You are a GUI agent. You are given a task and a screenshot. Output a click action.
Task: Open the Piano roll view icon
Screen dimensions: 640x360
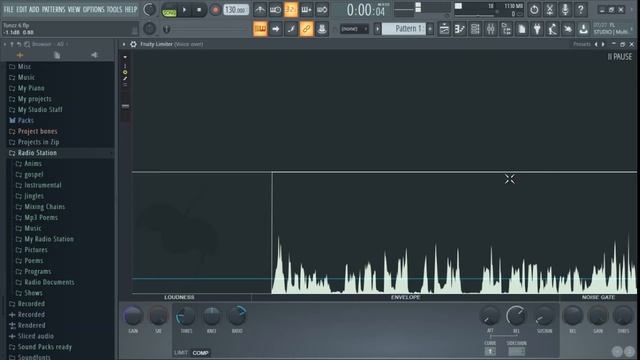point(460,29)
